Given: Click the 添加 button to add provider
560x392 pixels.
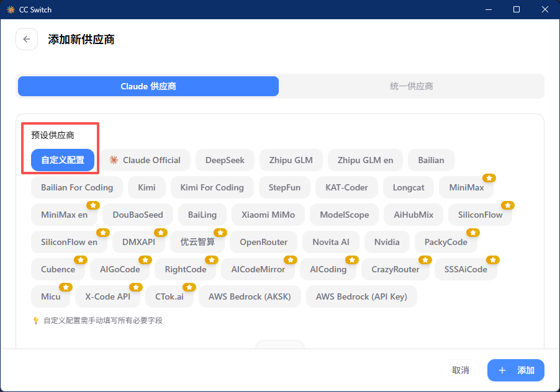Looking at the screenshot, I should [516, 370].
